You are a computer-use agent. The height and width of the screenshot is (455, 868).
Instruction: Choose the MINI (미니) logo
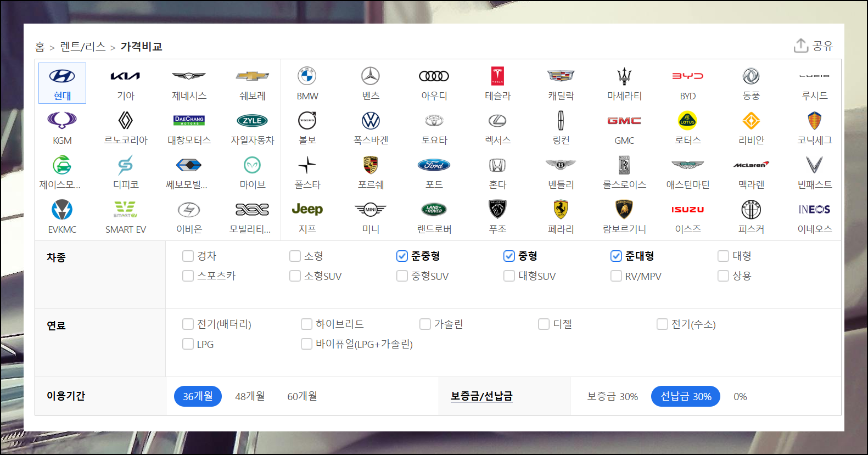click(x=371, y=209)
